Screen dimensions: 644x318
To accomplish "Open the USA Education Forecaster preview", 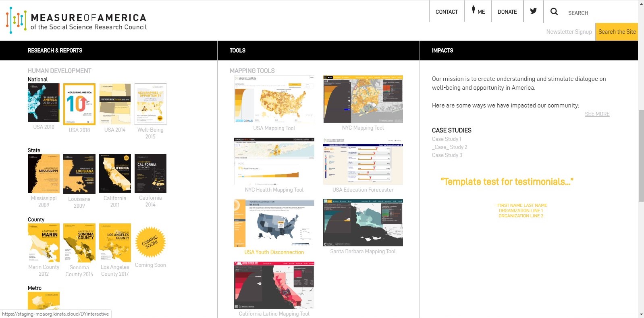I will tap(363, 161).
